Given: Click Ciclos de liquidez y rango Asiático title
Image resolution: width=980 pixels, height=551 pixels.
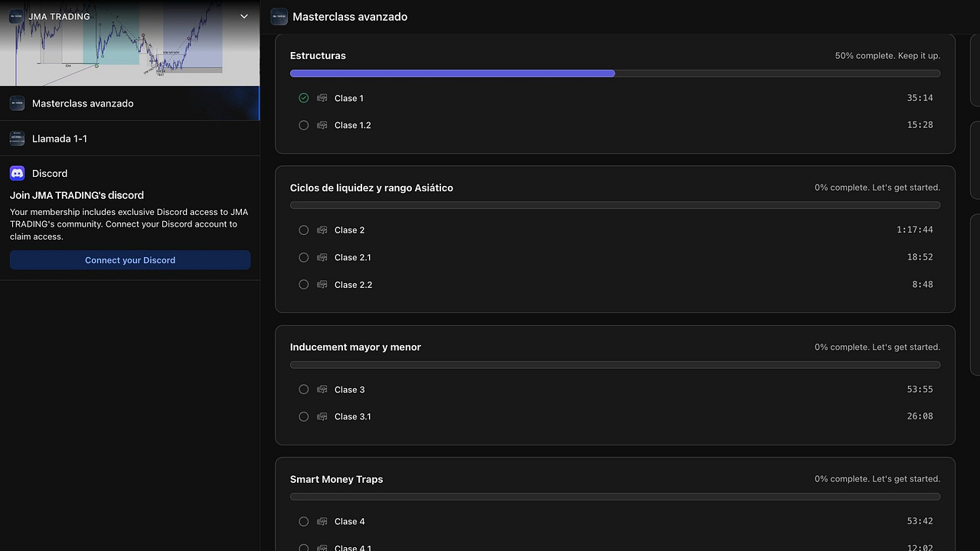Looking at the screenshot, I should 371,187.
